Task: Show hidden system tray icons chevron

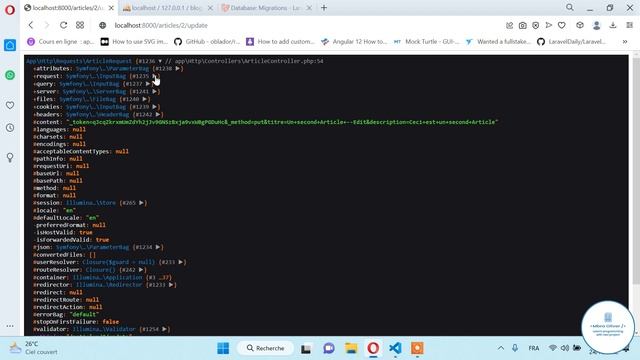Action: tap(500, 348)
